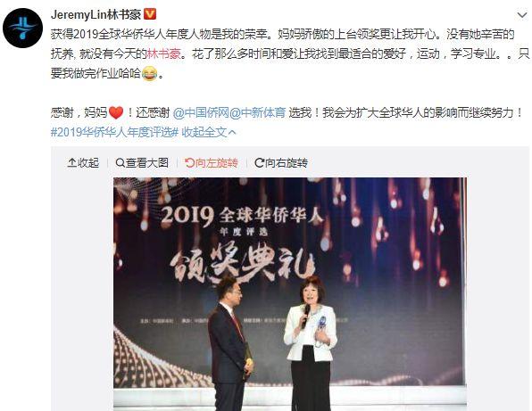Open the red 林书豪 keyword link

(x=164, y=53)
